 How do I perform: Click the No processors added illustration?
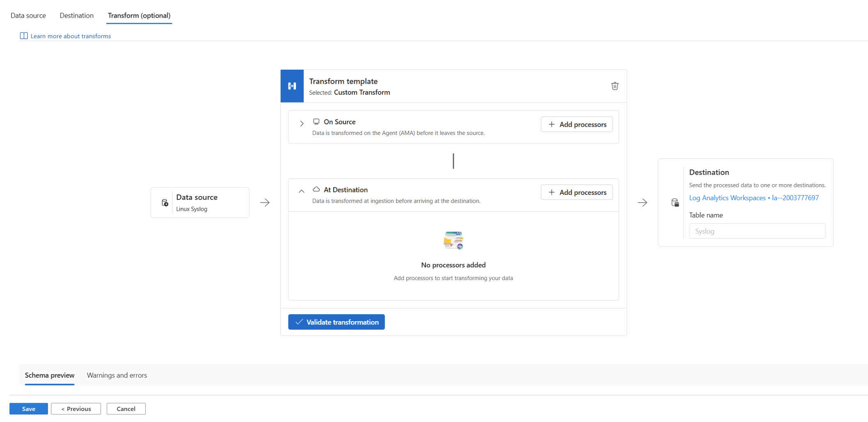(453, 240)
